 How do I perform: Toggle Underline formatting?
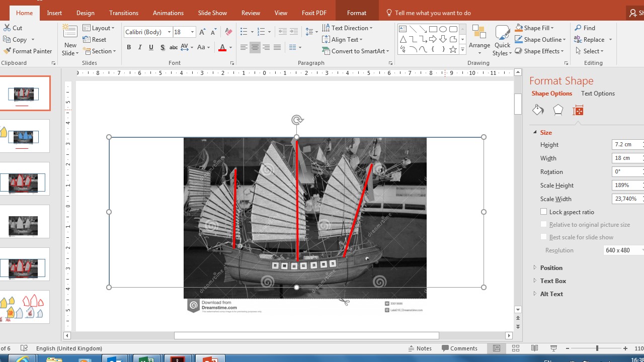coord(151,47)
